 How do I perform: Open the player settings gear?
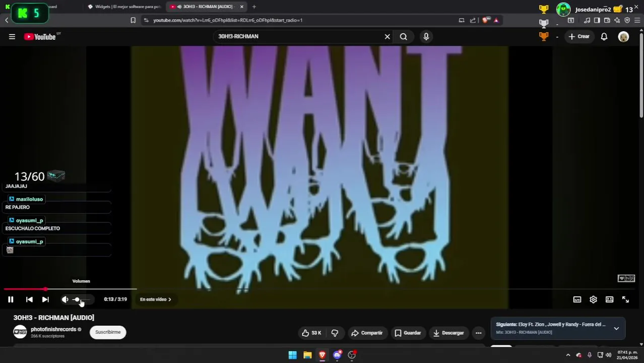coord(593,299)
